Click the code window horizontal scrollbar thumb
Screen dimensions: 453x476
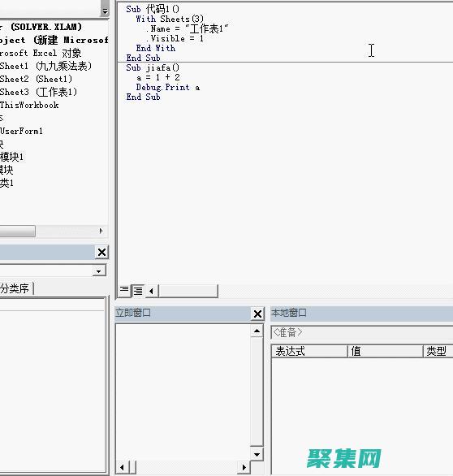pos(188,291)
